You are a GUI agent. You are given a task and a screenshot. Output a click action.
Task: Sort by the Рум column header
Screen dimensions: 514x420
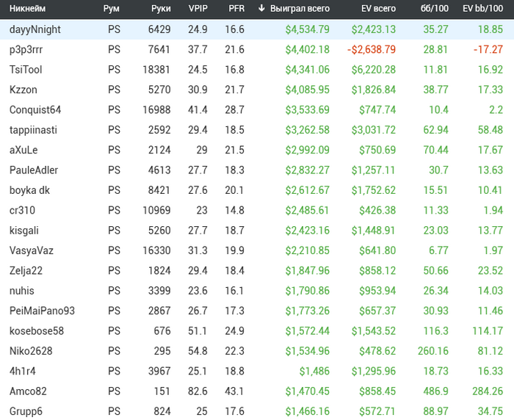(x=111, y=9)
